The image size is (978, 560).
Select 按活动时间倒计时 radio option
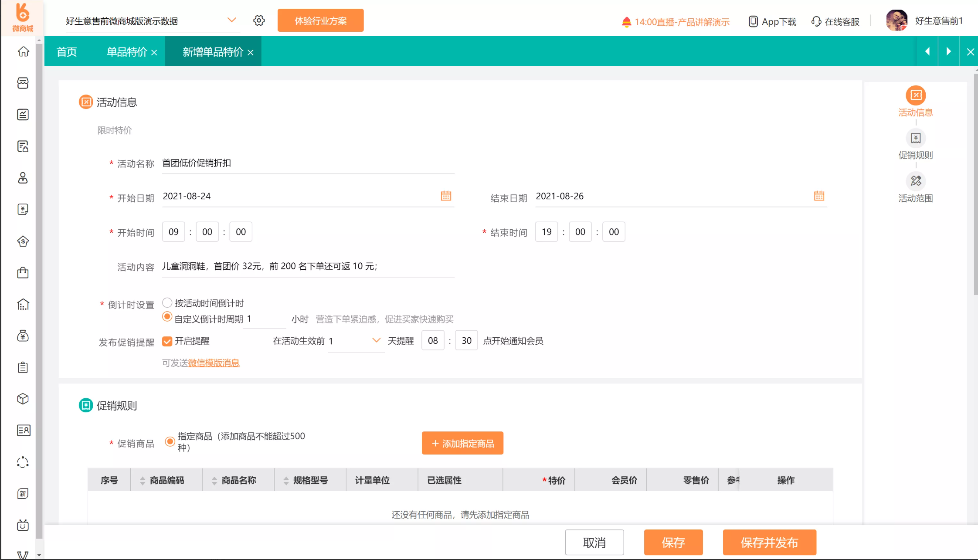[x=167, y=302]
